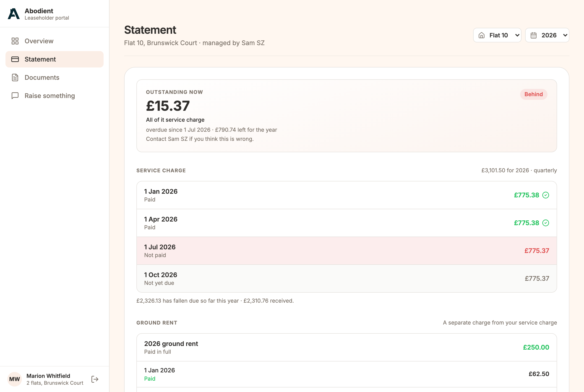
Task: Click the calendar icon in year selector
Action: 534,35
